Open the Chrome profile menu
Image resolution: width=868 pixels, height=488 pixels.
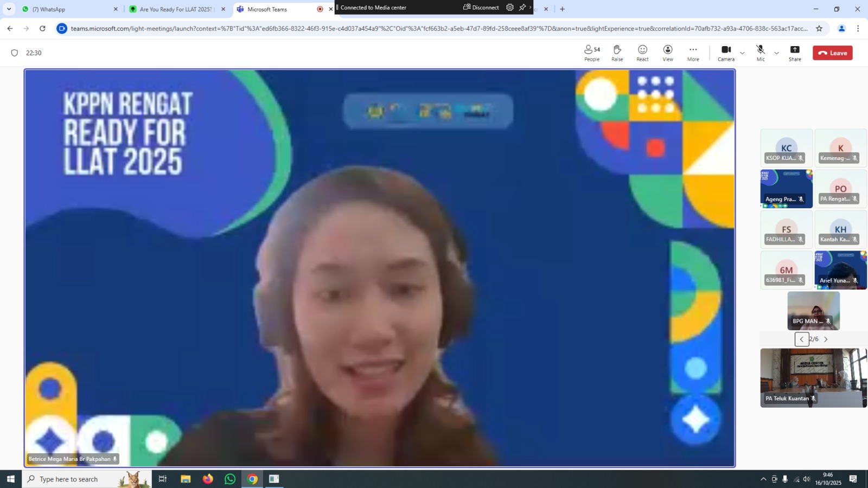pos(841,29)
